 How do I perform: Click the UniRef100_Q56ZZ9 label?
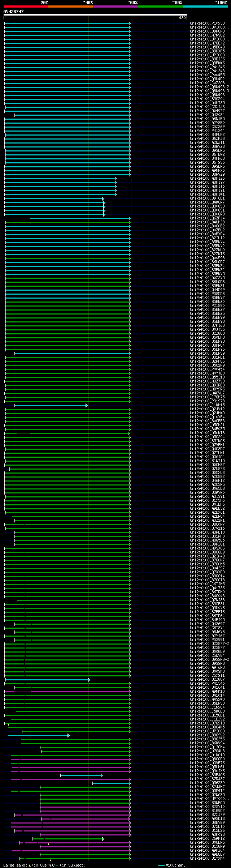207,783
